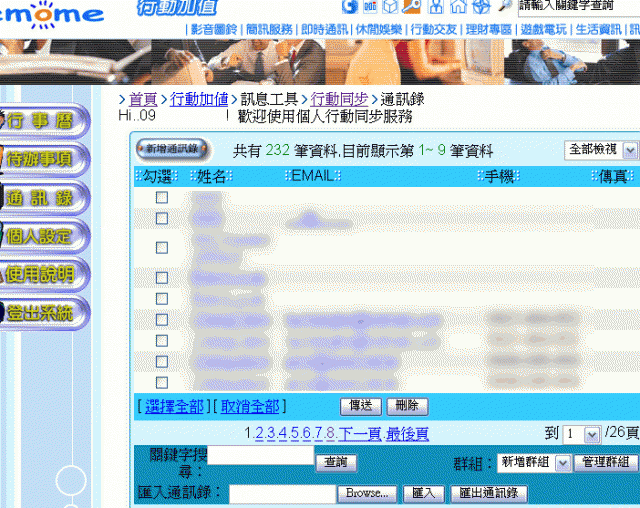This screenshot has height=508, width=640.
Task: Click the 匯入 import button
Action: [x=423, y=494]
